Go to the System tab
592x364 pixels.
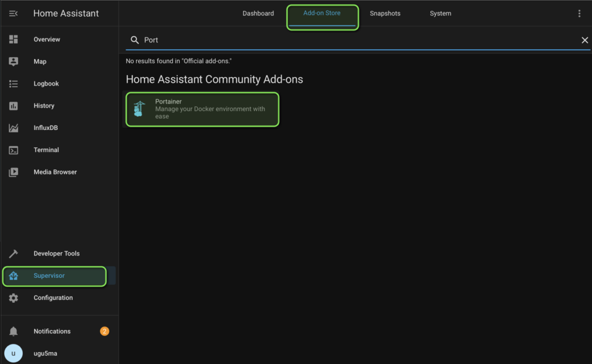pos(440,14)
